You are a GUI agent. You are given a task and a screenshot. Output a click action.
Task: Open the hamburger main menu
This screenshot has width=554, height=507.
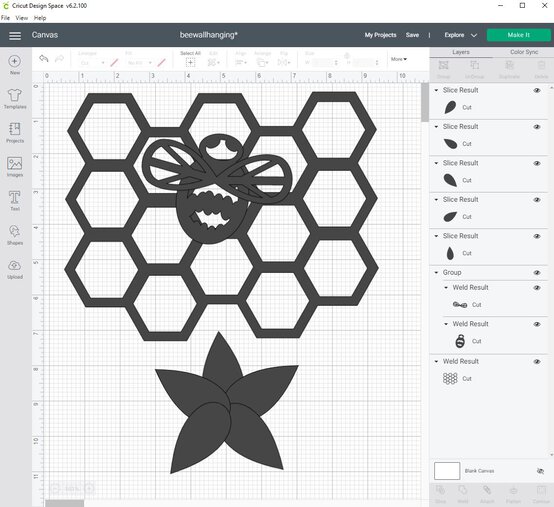point(15,35)
